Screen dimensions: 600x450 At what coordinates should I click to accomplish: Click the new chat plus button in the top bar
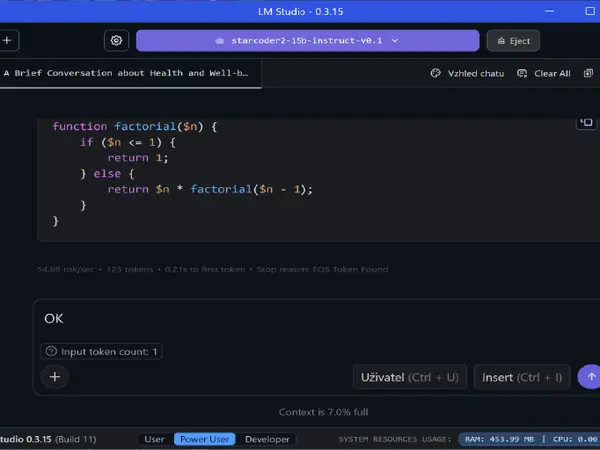(x=8, y=40)
